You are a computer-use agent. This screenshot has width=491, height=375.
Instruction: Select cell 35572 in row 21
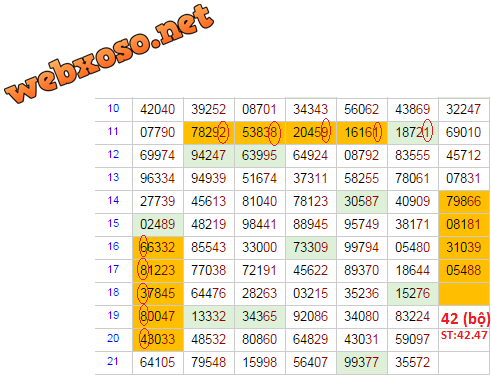[x=413, y=363]
